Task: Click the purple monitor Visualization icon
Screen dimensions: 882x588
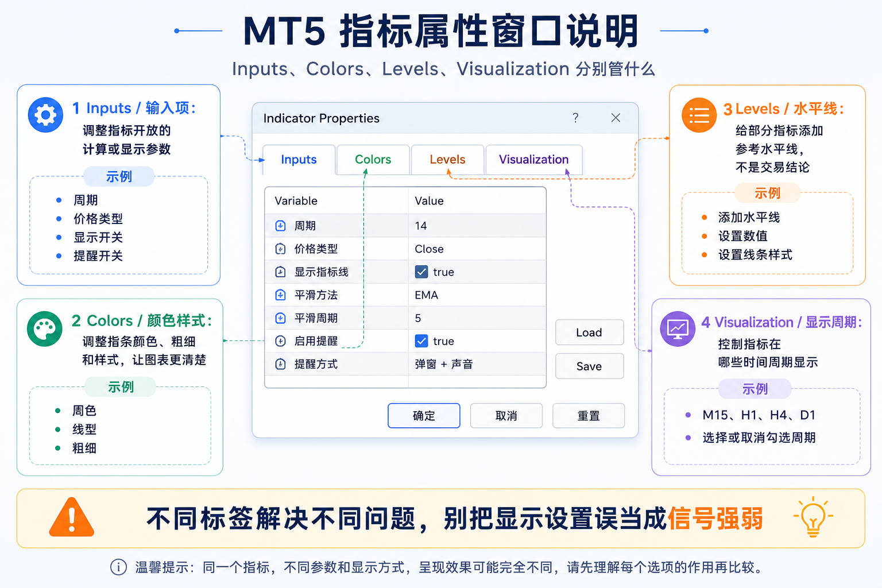Action: click(x=678, y=328)
